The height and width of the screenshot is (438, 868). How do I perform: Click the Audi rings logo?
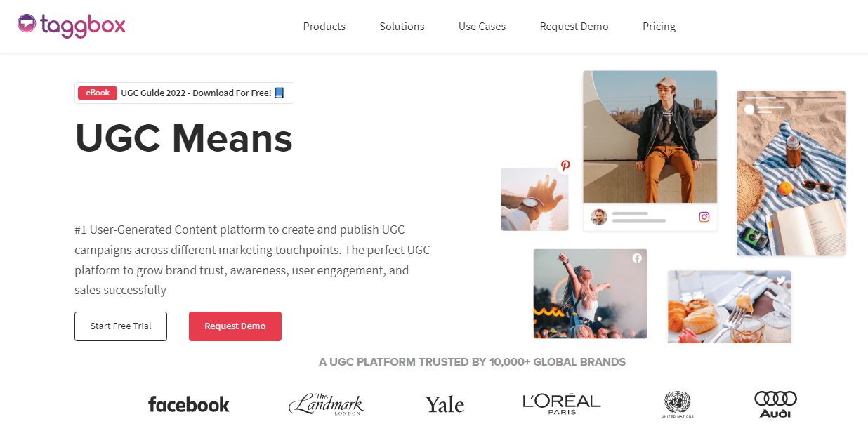775,404
